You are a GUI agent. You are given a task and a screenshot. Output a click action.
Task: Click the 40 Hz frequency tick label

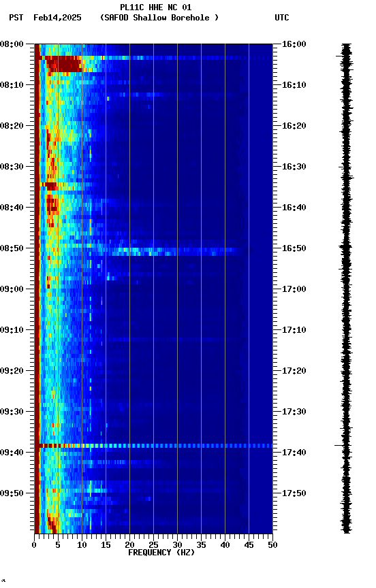click(x=225, y=545)
